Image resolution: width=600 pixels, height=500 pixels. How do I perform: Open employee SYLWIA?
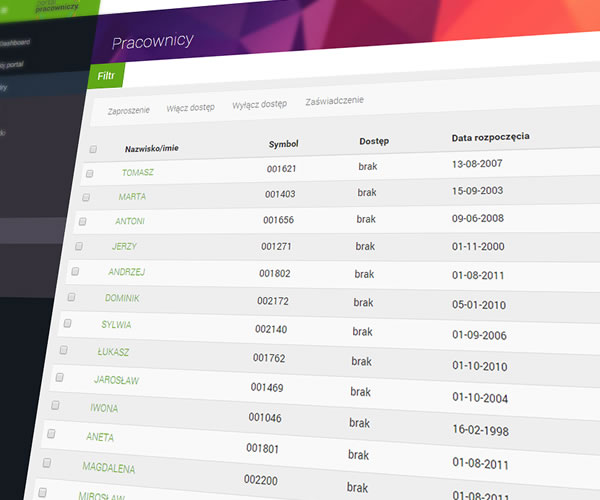coord(116,325)
